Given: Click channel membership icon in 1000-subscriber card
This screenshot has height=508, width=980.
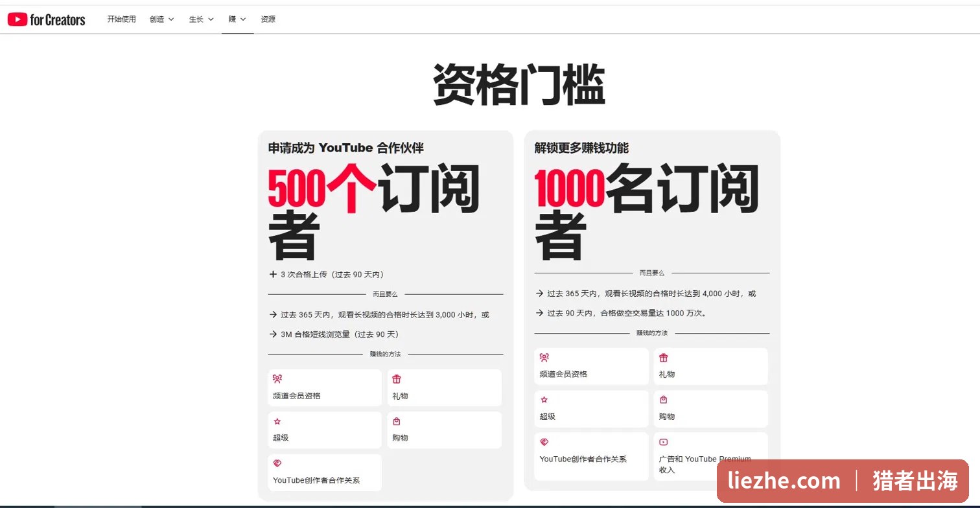Looking at the screenshot, I should point(544,358).
